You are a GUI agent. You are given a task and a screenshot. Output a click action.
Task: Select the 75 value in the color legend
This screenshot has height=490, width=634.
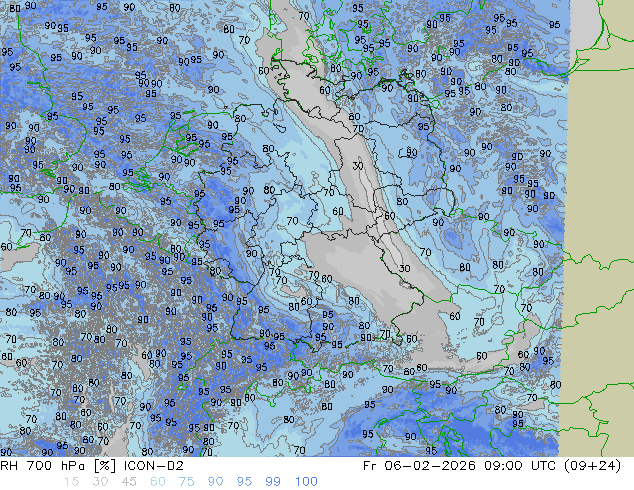(x=186, y=482)
